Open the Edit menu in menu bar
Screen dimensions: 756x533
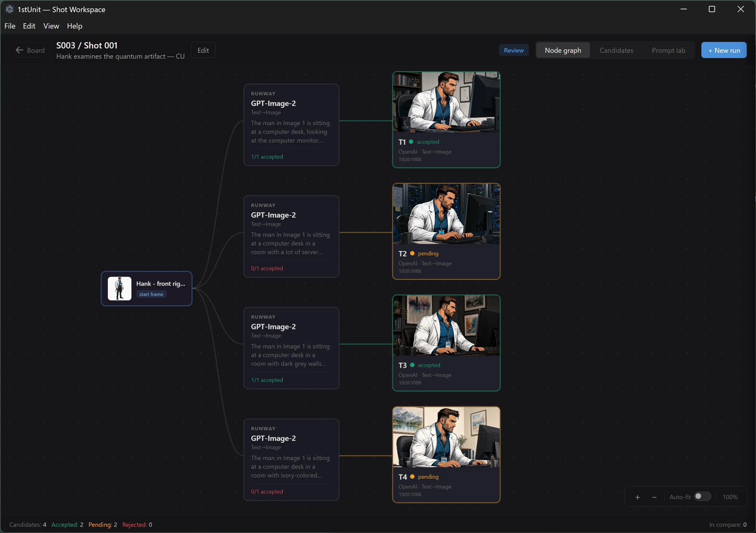coord(29,26)
